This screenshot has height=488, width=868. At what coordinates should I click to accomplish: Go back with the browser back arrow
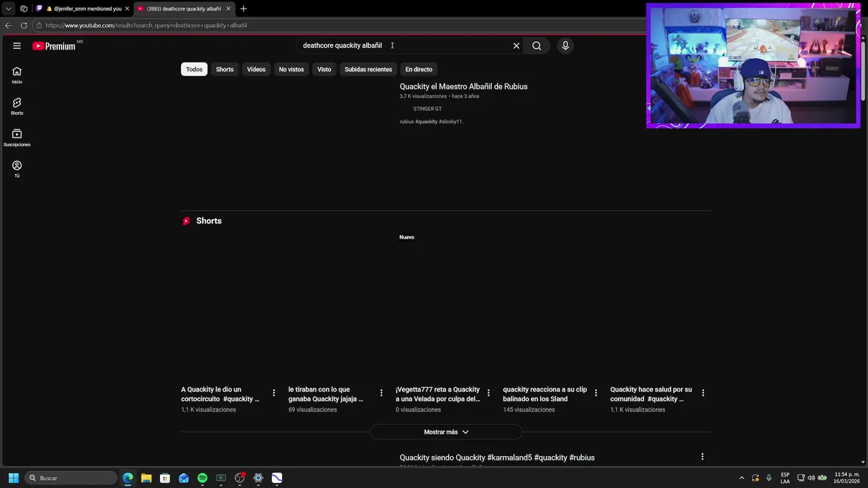(x=8, y=25)
